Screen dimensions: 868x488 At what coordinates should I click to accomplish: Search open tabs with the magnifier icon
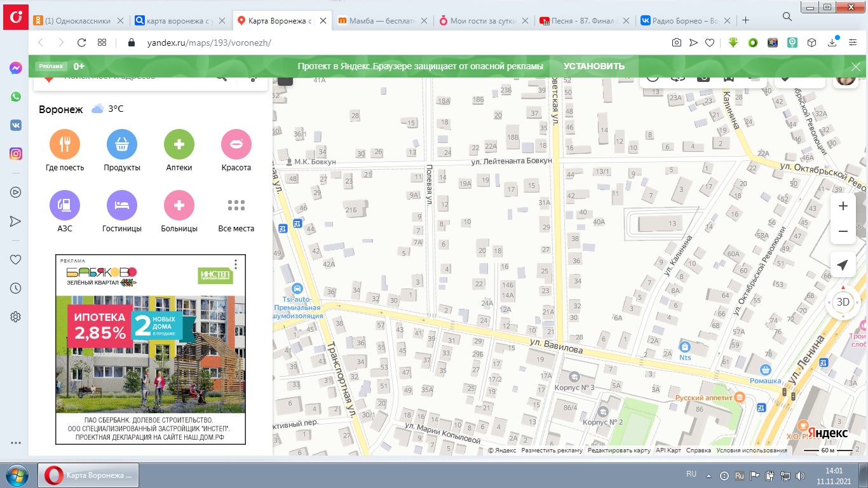787,17
